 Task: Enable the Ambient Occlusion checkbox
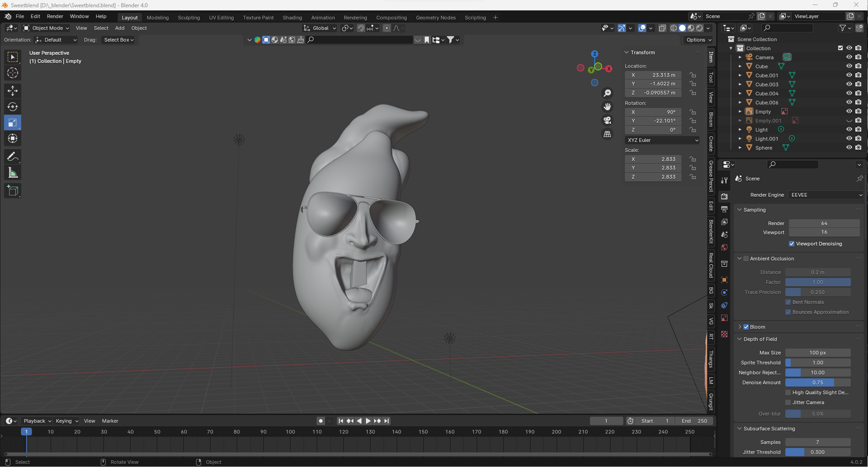click(x=746, y=259)
